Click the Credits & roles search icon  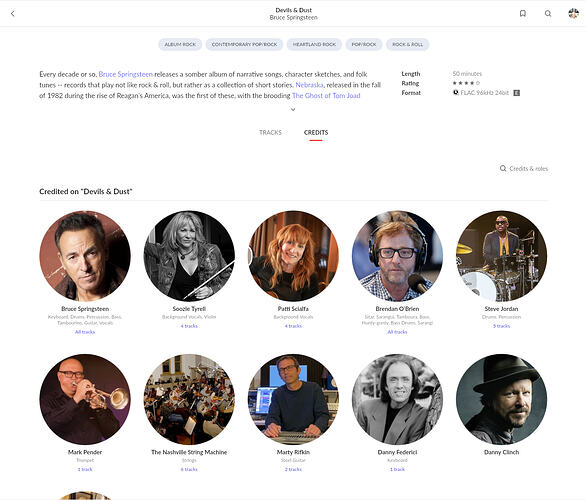503,169
